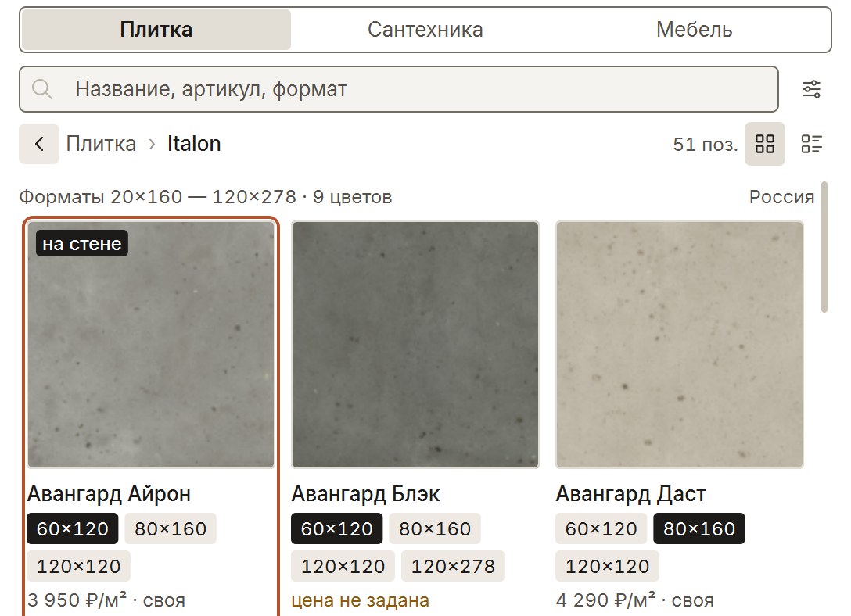Select the Авангард Даст tile thumbnail

[x=680, y=344]
